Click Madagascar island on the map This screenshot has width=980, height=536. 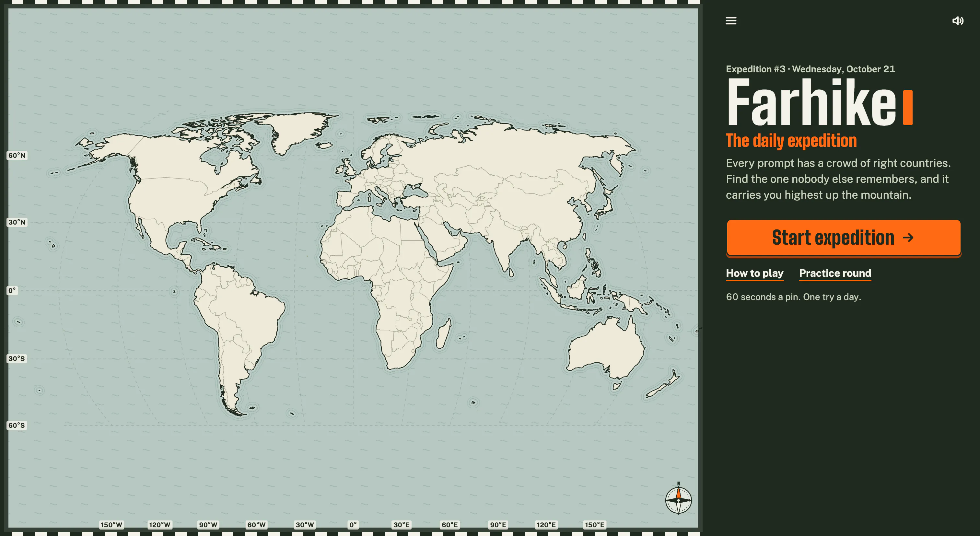(443, 334)
